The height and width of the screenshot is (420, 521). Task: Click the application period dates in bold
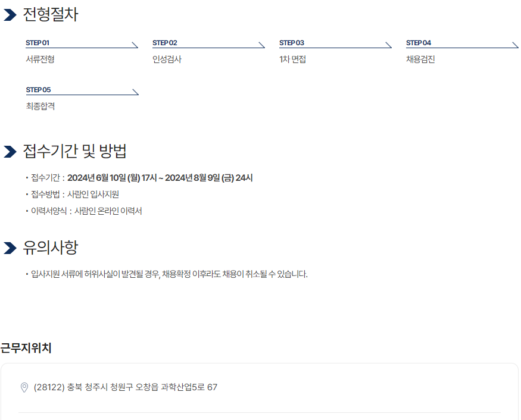coord(160,178)
